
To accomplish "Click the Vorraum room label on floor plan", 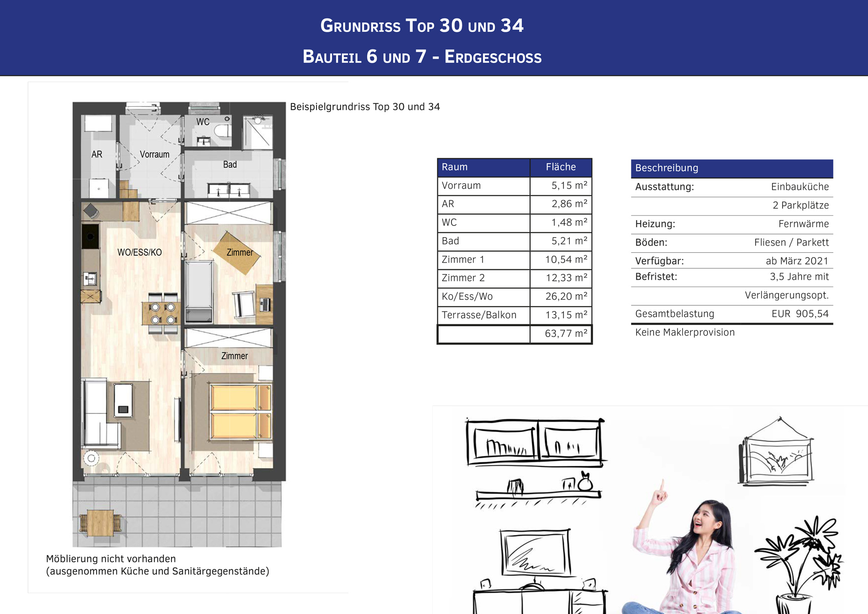I will (155, 155).
